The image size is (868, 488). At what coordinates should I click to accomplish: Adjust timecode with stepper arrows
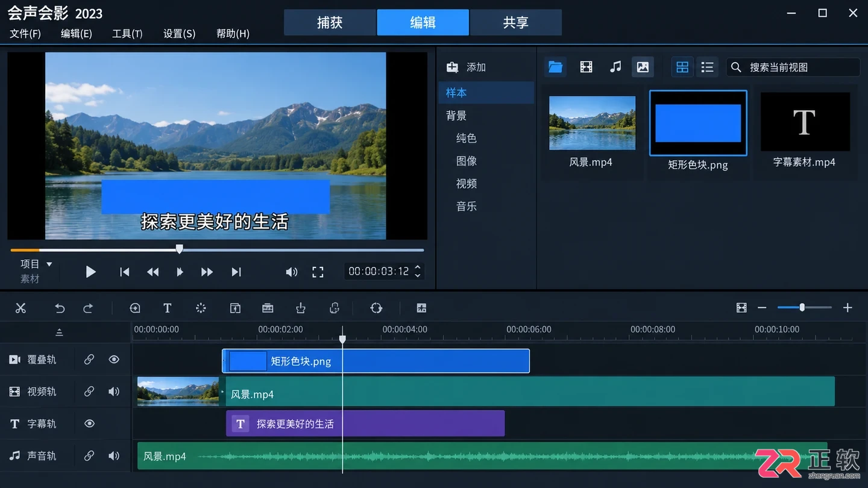pyautogui.click(x=417, y=272)
